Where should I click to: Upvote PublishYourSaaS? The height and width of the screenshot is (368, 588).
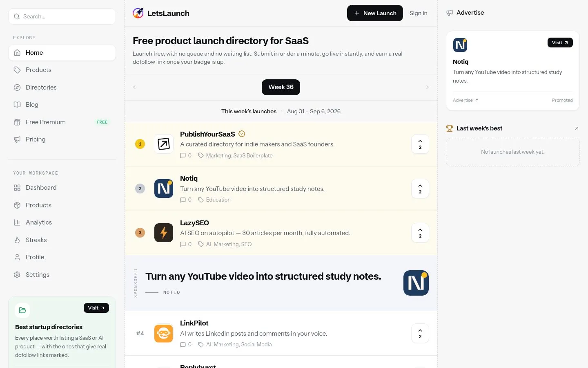pyautogui.click(x=420, y=144)
